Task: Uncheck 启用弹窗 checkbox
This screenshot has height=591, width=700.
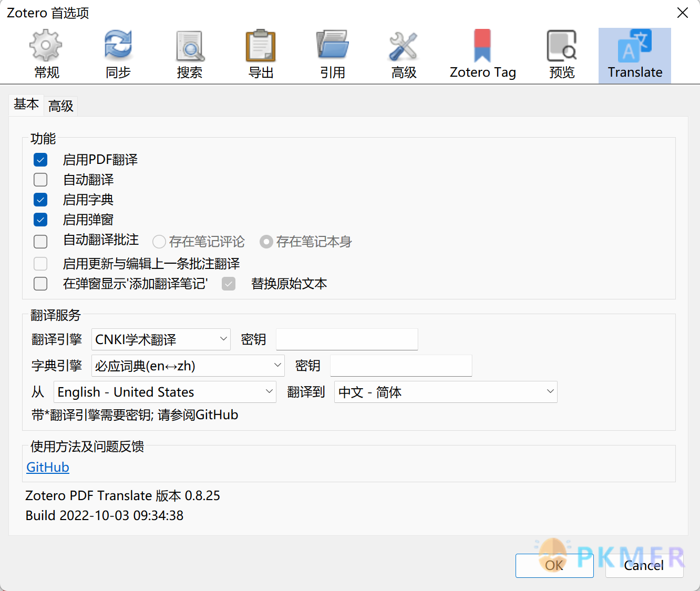Action: (40, 220)
